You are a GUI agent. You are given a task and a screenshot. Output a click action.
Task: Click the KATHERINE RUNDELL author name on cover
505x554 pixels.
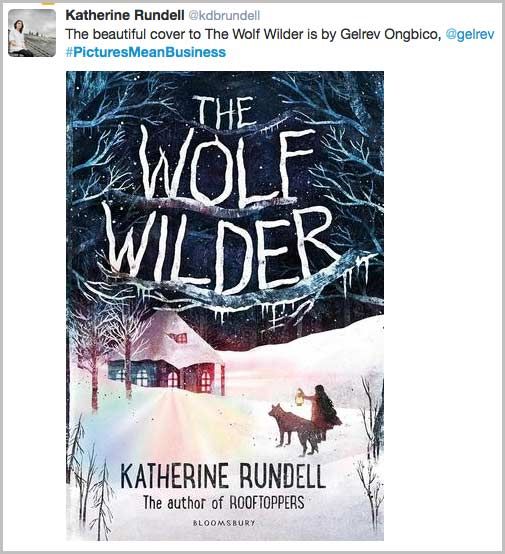click(223, 476)
